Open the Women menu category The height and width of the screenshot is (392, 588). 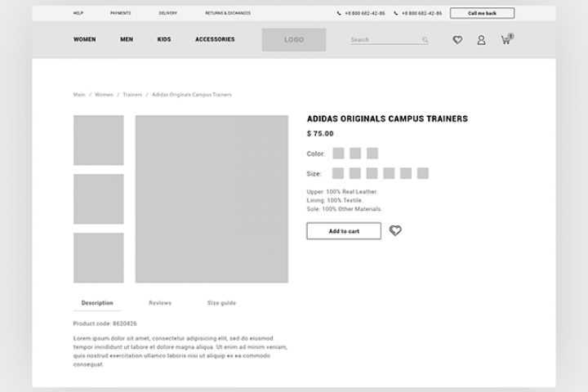point(84,39)
